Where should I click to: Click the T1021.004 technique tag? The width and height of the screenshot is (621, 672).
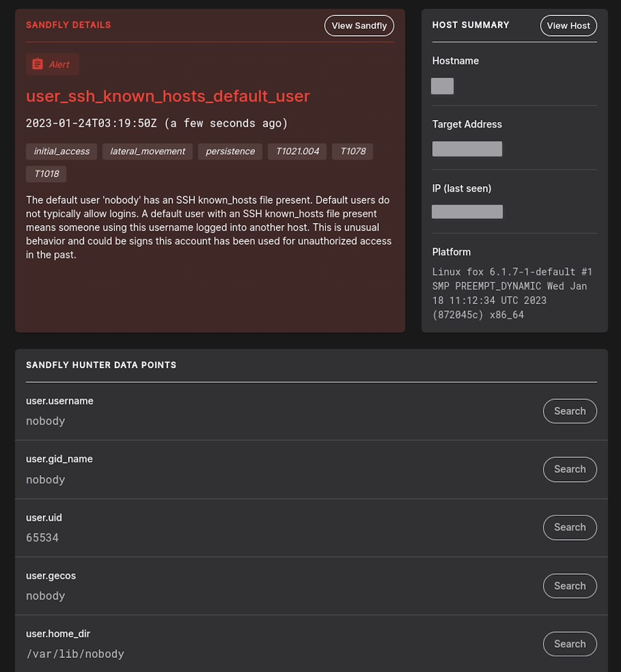(x=297, y=151)
